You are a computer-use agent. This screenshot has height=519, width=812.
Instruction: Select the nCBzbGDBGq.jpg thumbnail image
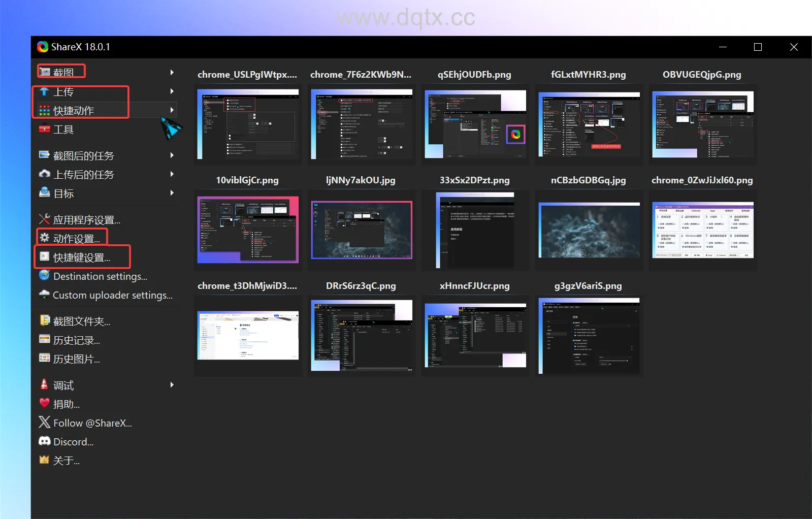click(589, 230)
